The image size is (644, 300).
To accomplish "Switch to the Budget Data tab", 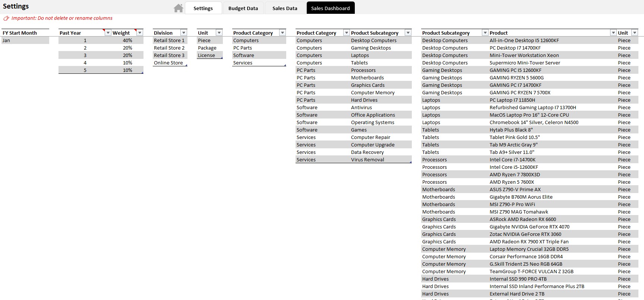I will [243, 8].
